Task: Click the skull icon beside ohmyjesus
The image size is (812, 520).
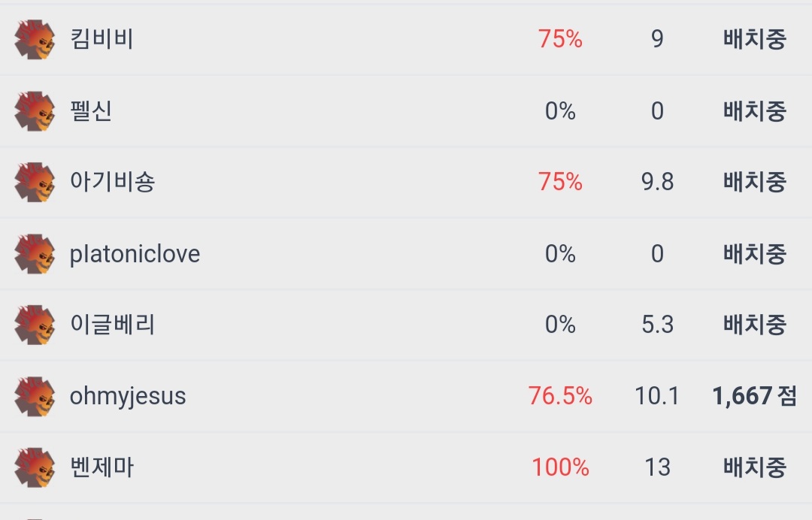Action: tap(35, 397)
